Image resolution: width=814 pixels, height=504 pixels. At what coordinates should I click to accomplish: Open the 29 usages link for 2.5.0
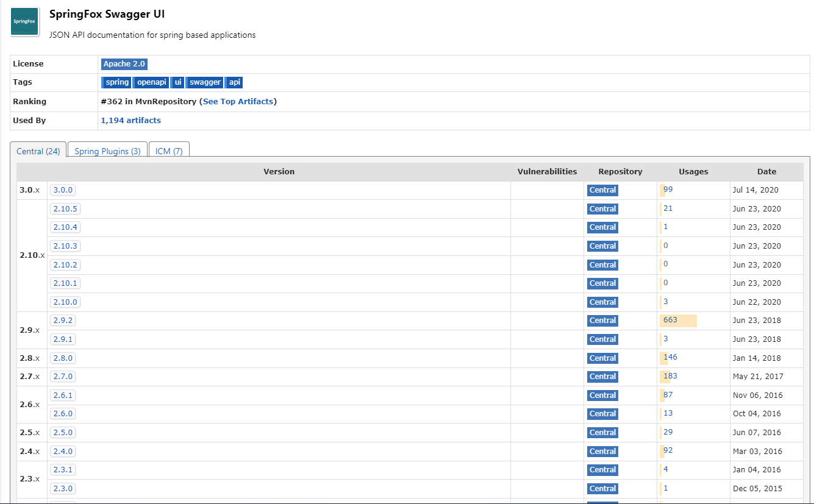click(668, 432)
